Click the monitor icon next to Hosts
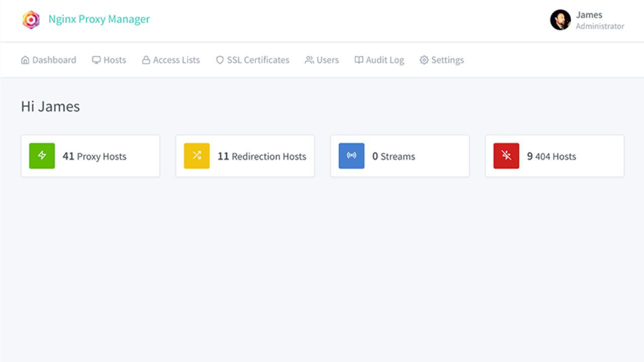The height and width of the screenshot is (362, 644). 96,60
